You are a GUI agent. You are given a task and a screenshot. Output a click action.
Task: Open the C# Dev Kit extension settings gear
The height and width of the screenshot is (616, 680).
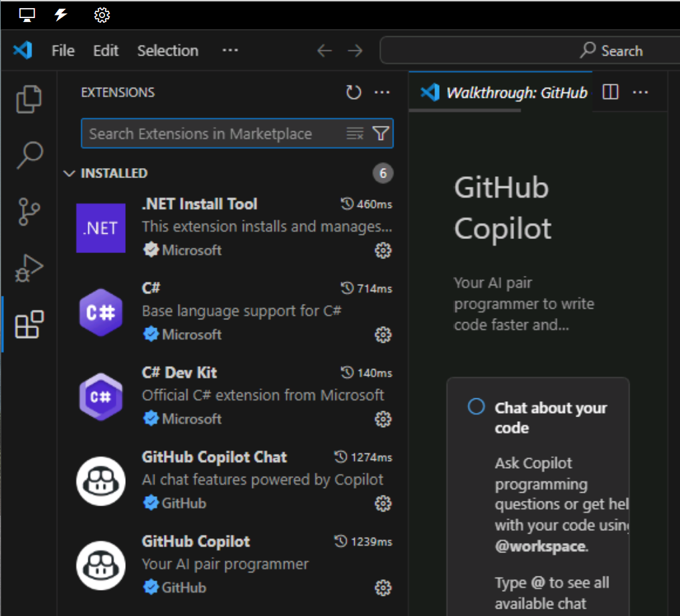click(x=383, y=418)
